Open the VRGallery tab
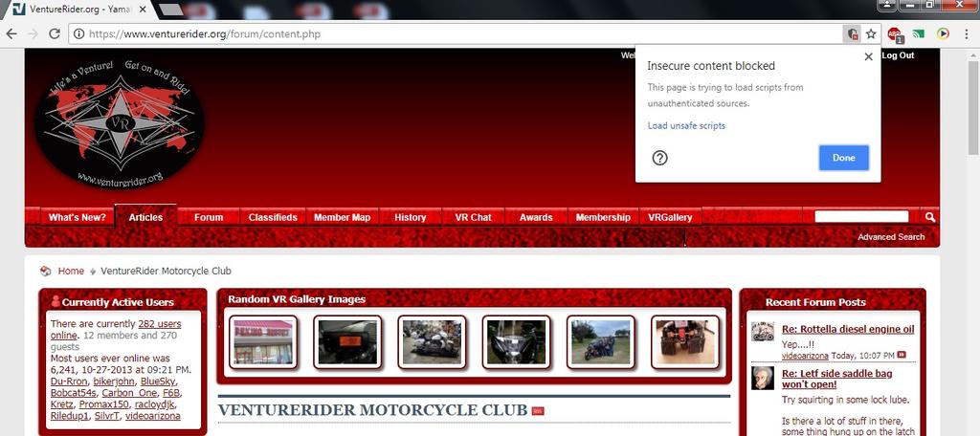Viewport: 980px width, 436px height. coord(670,217)
